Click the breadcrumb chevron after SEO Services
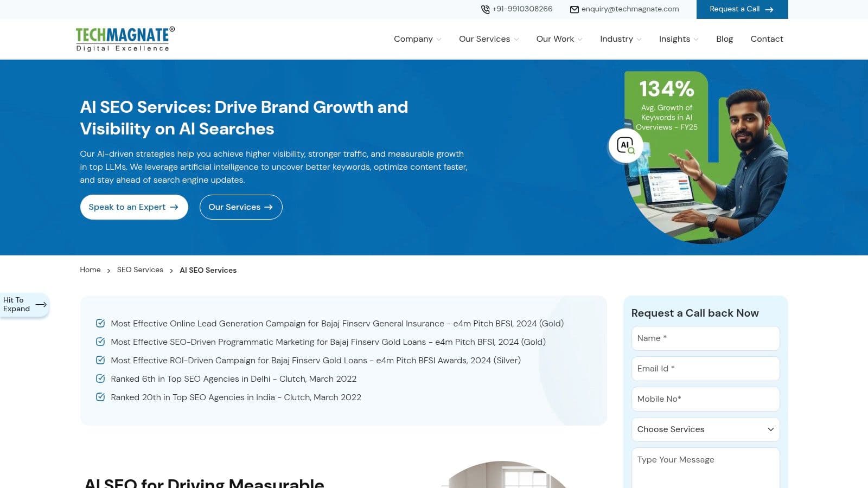Image resolution: width=868 pixels, height=488 pixels. 171,271
